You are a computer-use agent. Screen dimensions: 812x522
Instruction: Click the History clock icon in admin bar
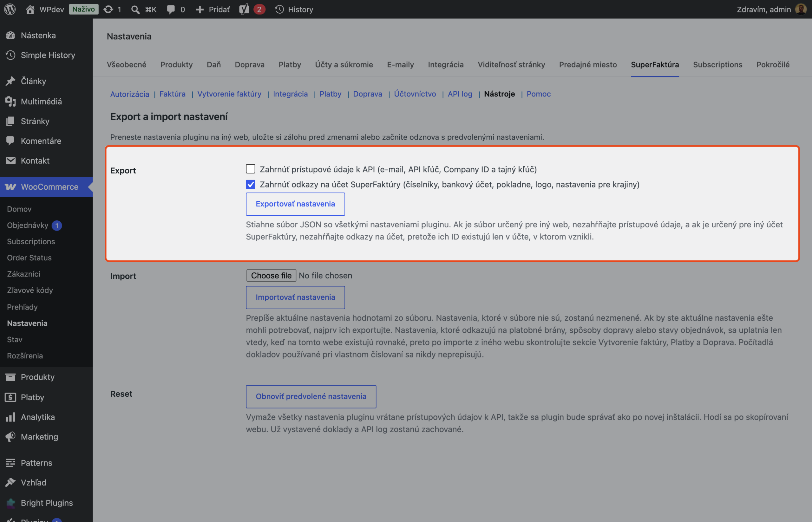tap(279, 9)
